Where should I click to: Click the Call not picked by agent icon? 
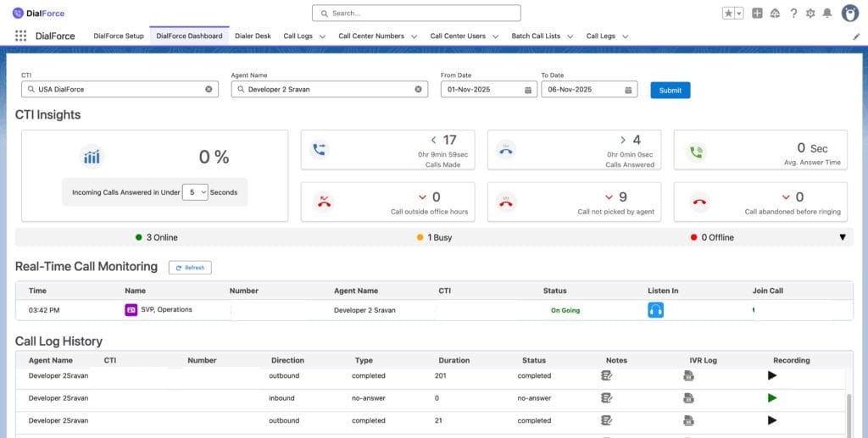point(506,202)
